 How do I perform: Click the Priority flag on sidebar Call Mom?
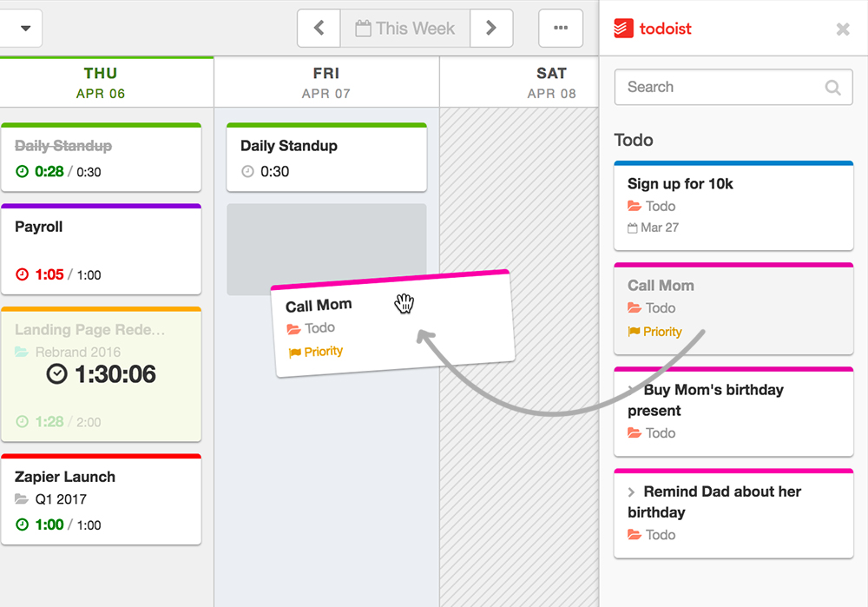coord(635,332)
